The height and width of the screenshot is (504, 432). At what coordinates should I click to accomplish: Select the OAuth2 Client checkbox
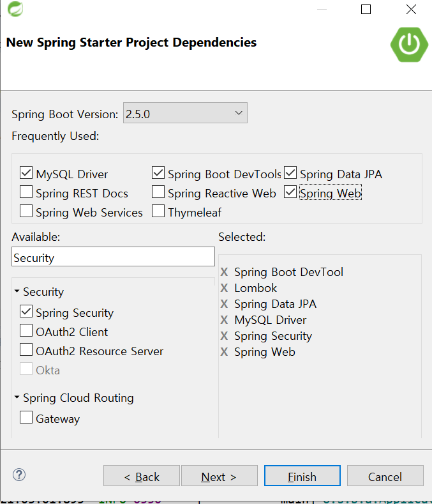click(26, 330)
